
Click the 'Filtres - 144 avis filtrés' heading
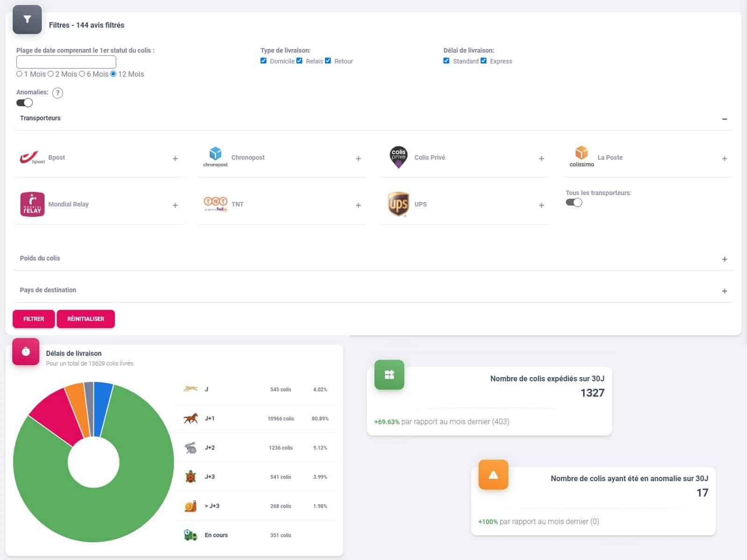point(86,25)
